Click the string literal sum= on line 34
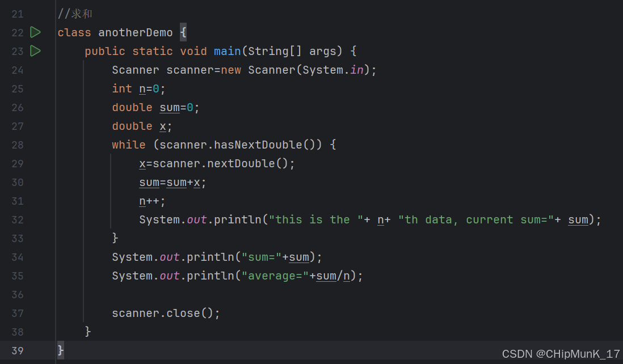This screenshot has height=364, width=623. tap(260, 257)
